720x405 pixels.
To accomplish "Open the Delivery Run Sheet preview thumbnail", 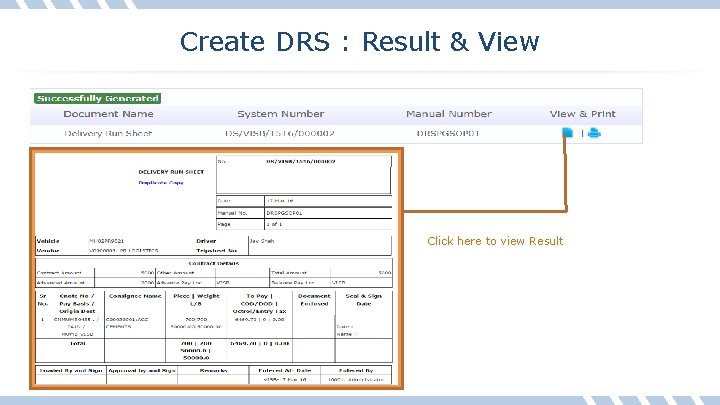I will pos(216,269).
